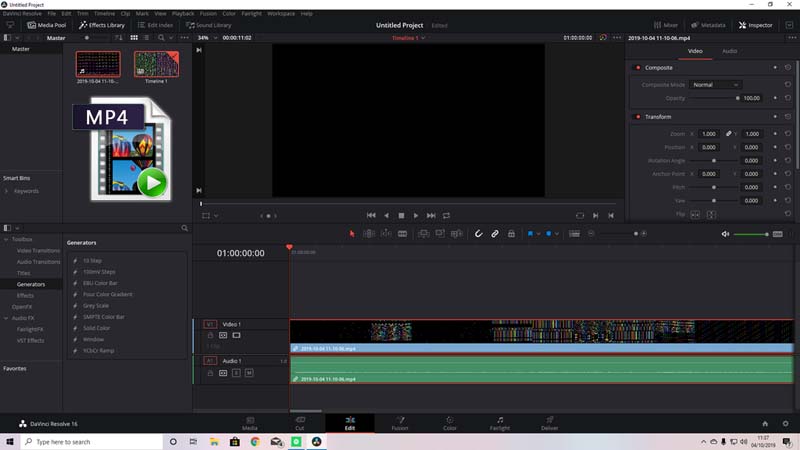
Task: Open the flag color dropdown arrow
Action: [x=538, y=234]
